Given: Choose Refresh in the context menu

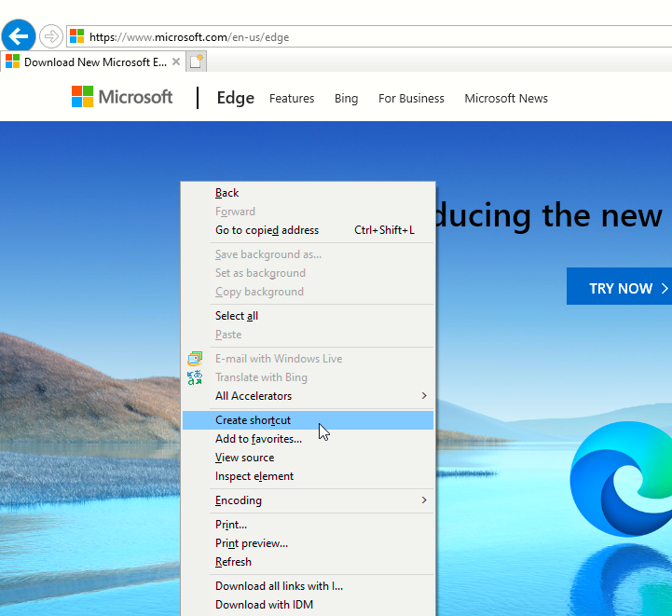Looking at the screenshot, I should [308, 562].
